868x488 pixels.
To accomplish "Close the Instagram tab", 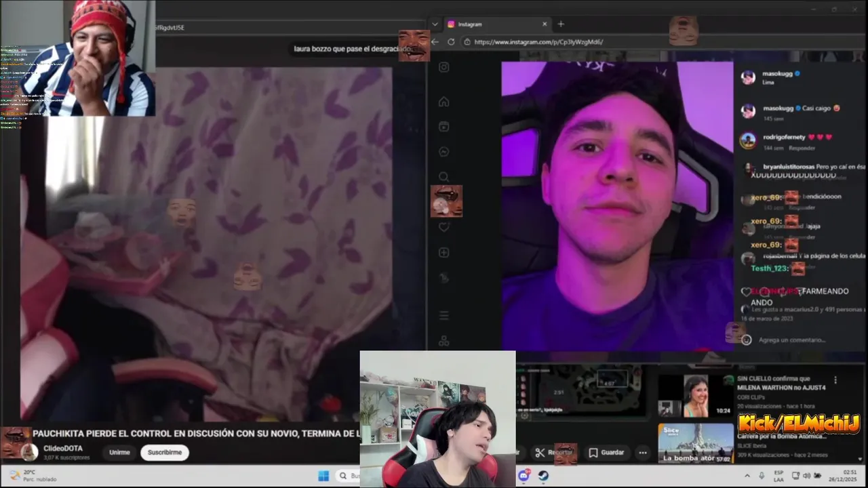I will (x=545, y=24).
